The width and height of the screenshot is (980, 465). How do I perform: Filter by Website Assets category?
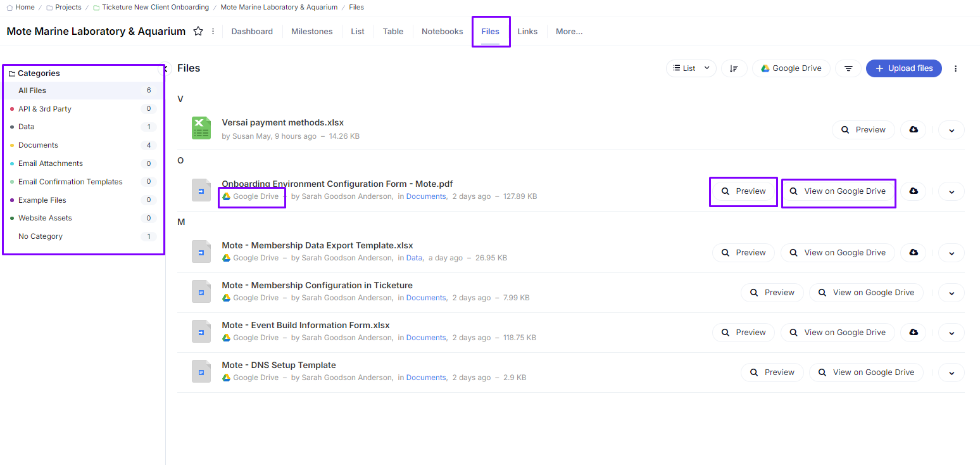coord(83,218)
